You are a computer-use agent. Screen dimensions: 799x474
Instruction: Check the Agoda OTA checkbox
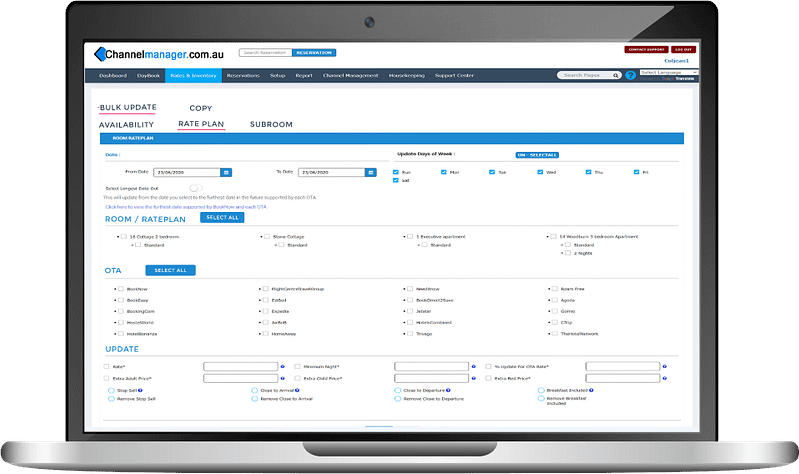(x=554, y=300)
